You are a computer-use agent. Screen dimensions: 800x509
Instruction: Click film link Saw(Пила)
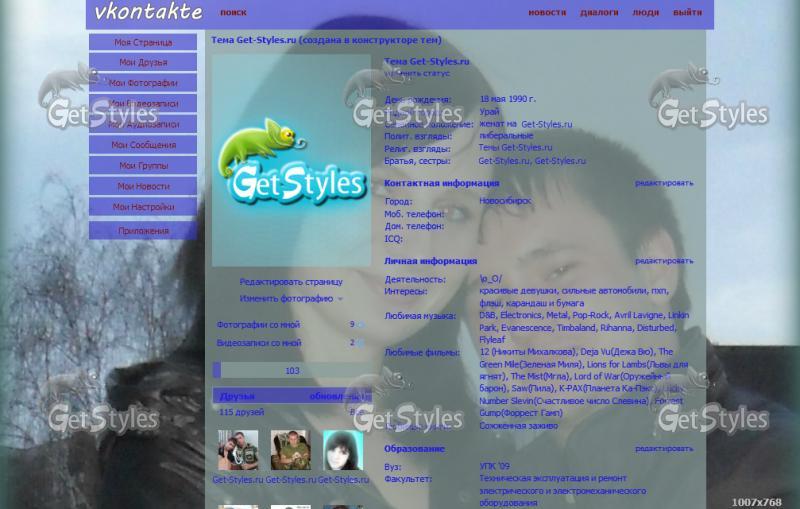533,389
